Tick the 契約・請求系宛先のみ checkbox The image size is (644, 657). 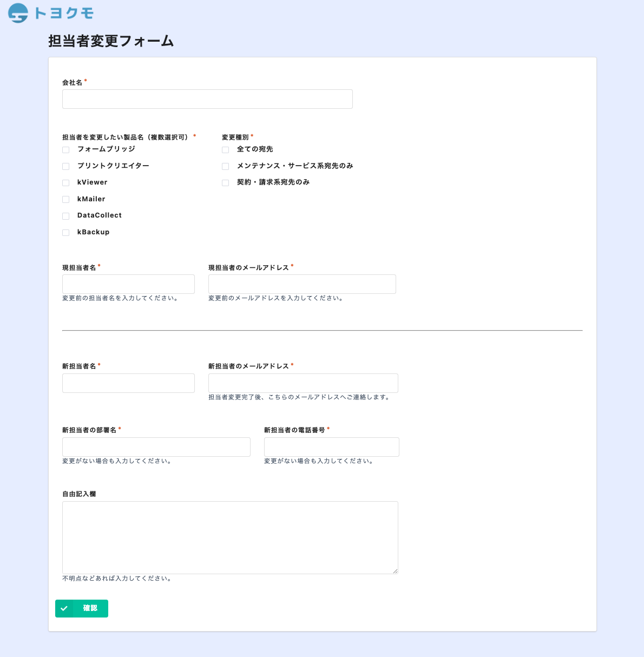(x=226, y=183)
